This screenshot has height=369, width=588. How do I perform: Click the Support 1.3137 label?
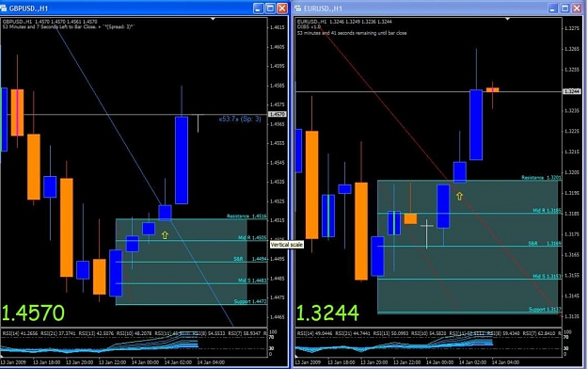click(x=546, y=310)
